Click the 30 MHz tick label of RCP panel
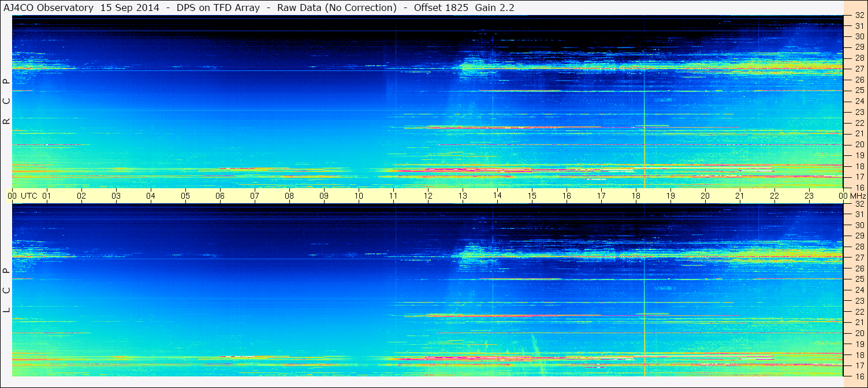Screen dimensions: 868x388 [x=859, y=36]
